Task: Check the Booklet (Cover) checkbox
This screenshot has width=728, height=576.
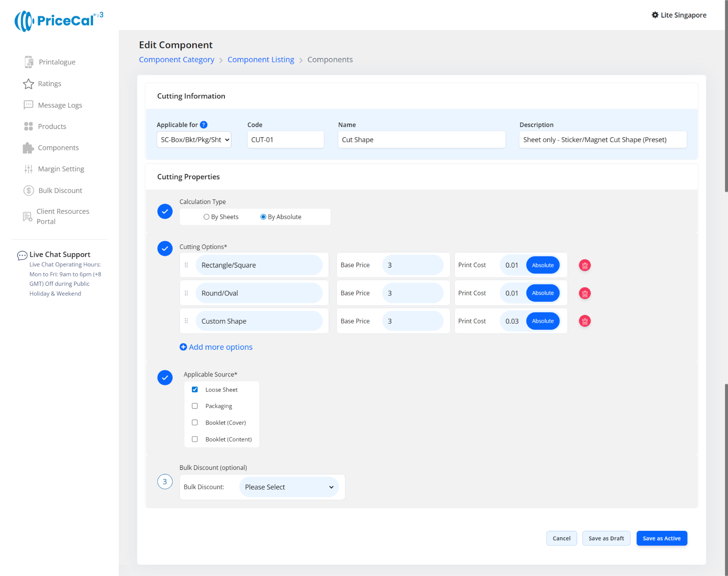Action: click(x=195, y=423)
